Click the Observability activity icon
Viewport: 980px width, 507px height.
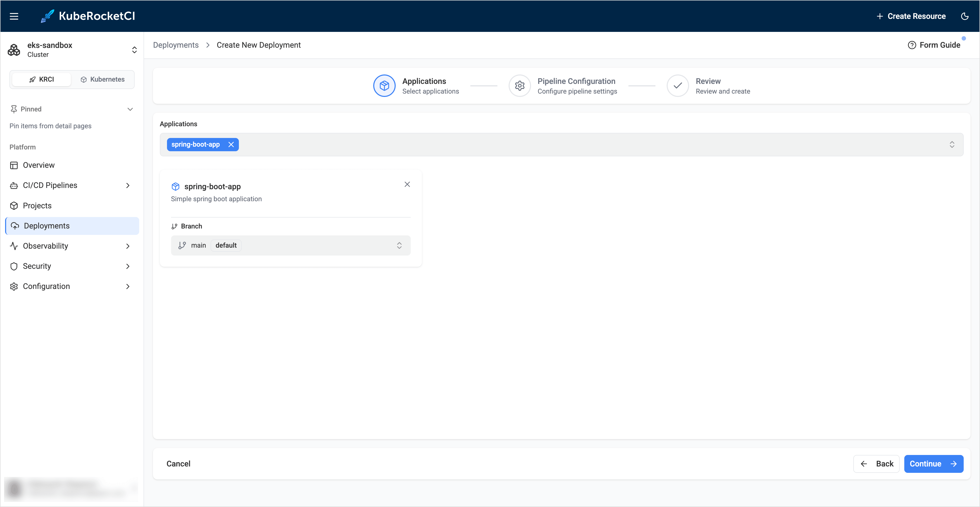click(x=14, y=246)
